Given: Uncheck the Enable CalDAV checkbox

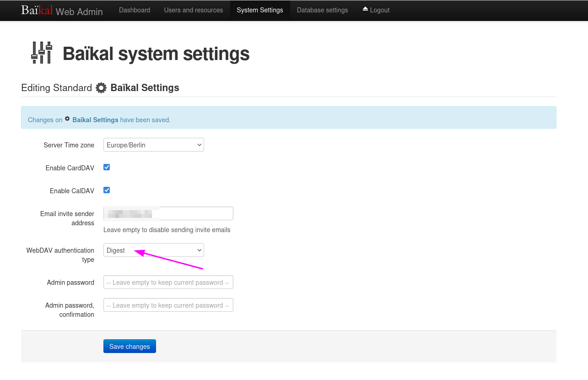Looking at the screenshot, I should point(107,190).
